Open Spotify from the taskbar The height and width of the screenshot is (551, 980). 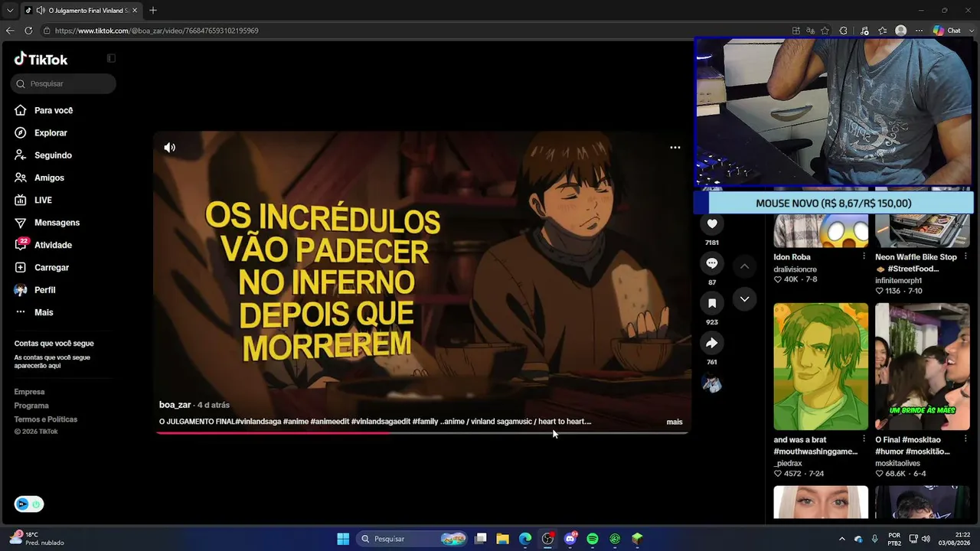pyautogui.click(x=593, y=539)
